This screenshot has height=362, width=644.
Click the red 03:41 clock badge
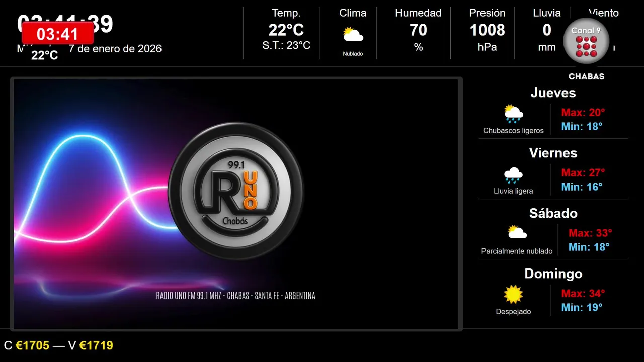pyautogui.click(x=57, y=34)
